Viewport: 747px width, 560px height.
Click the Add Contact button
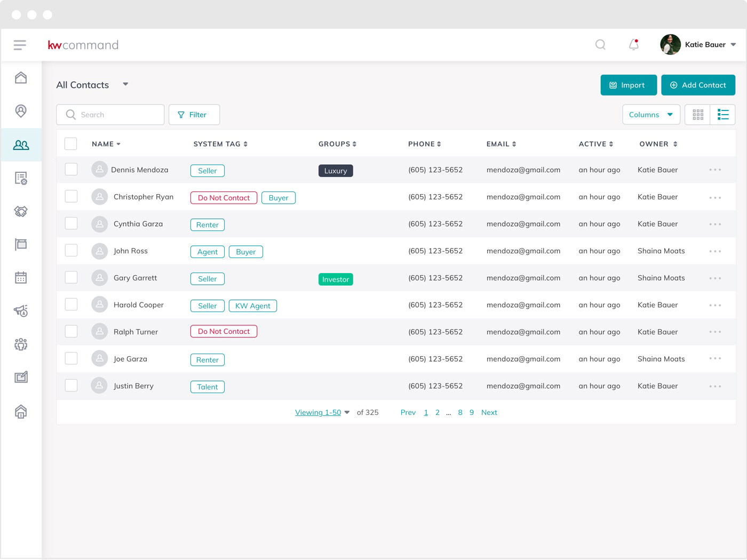click(x=698, y=85)
